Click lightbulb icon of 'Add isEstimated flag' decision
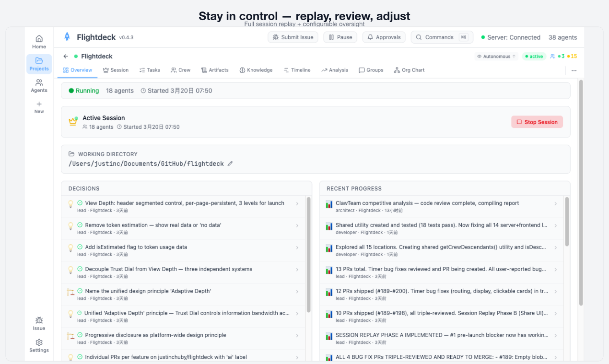The height and width of the screenshot is (364, 609). click(70, 248)
